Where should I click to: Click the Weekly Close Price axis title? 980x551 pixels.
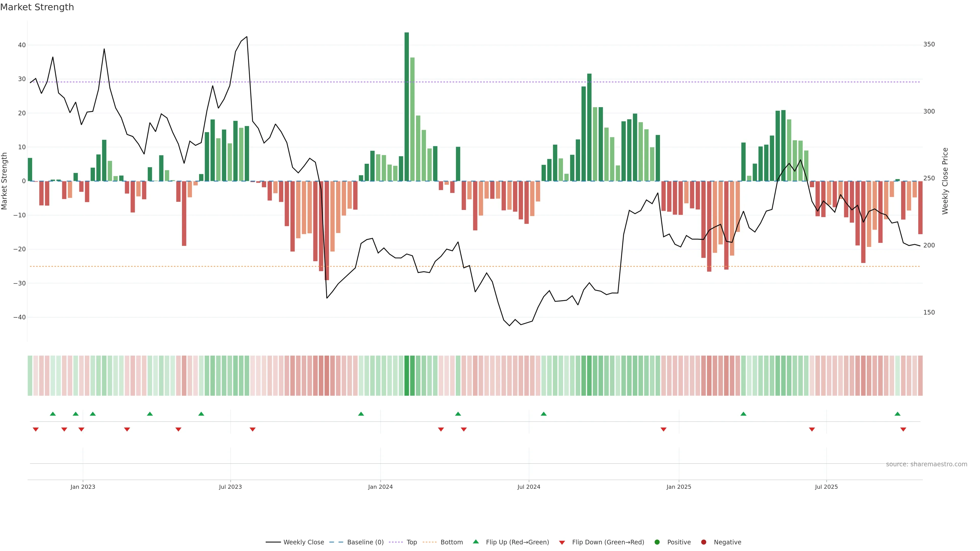pos(945,181)
